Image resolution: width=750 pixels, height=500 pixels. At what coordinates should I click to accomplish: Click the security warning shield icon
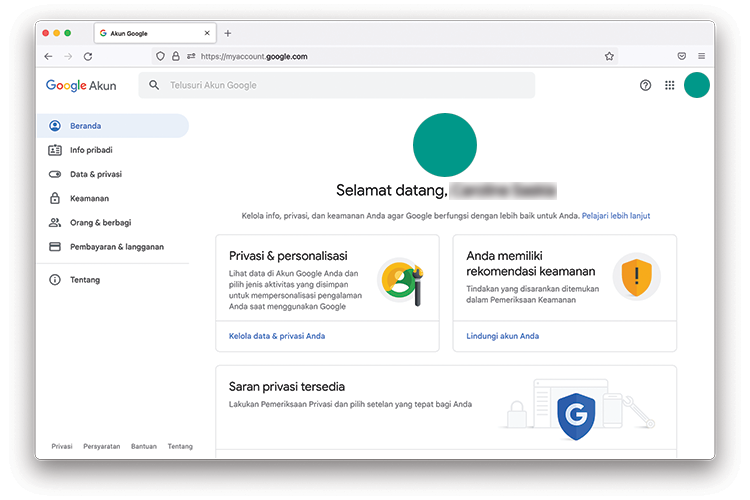tap(636, 277)
